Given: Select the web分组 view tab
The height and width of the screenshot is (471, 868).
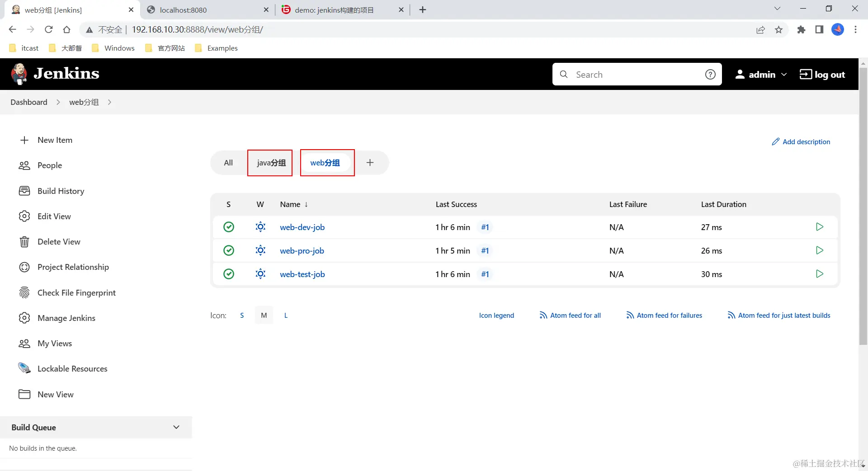Looking at the screenshot, I should pos(325,163).
